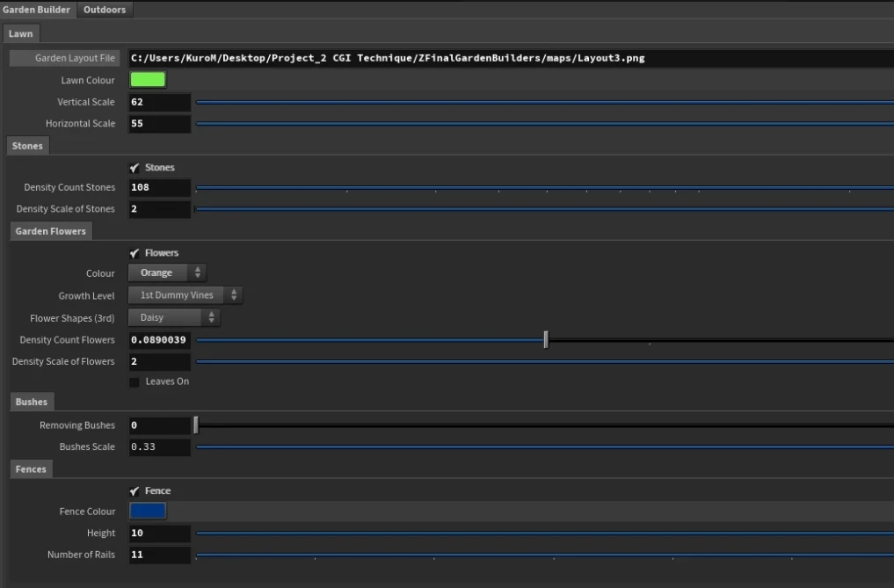Image resolution: width=894 pixels, height=588 pixels.
Task: Click the Garden Layout File label button
Action: tap(65, 58)
